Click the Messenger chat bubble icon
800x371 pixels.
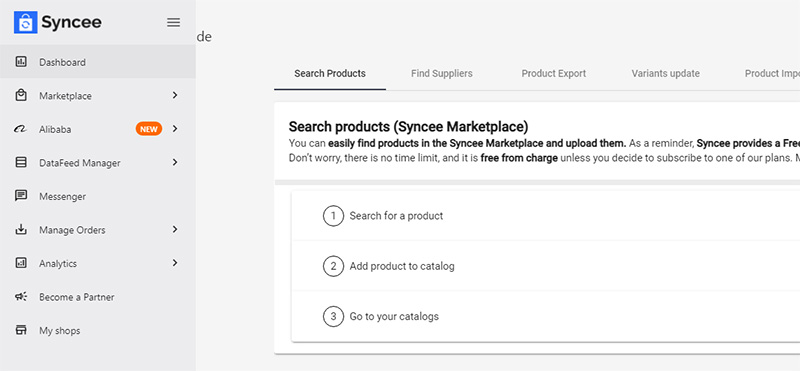(21, 196)
